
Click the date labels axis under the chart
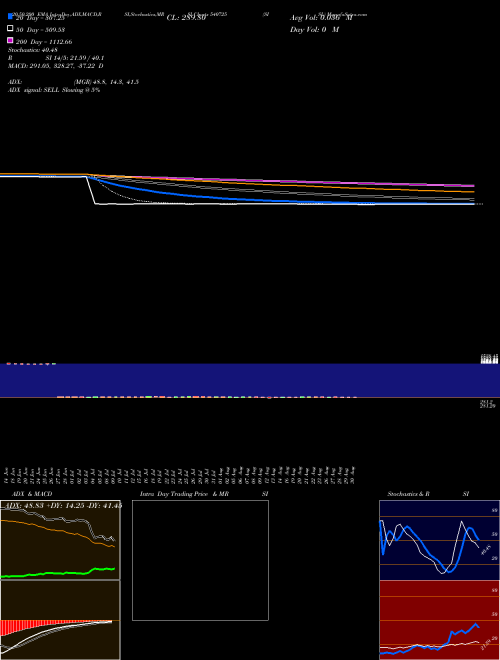click(180, 475)
